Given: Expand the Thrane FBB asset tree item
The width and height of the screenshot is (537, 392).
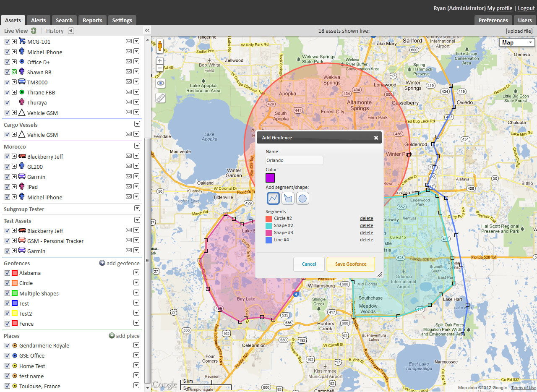Looking at the screenshot, I should pyautogui.click(x=14, y=92).
